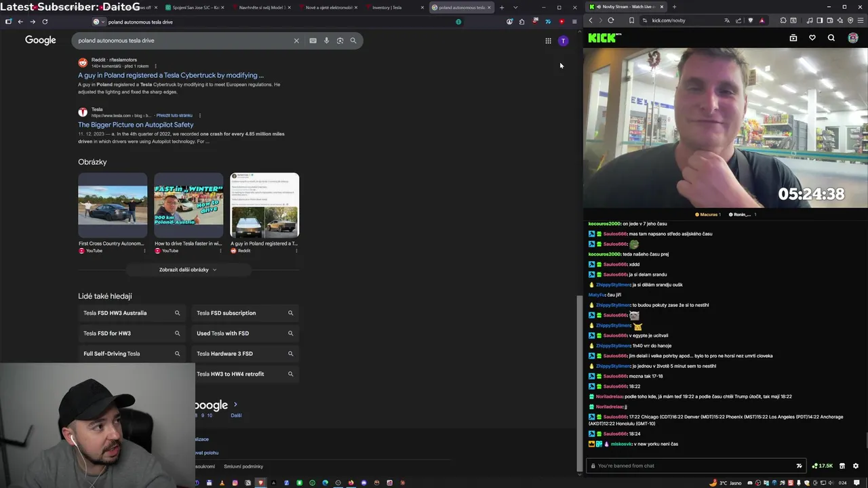Open Leo AI sparkle icon
Screen dimensions: 868x488
coord(840,20)
